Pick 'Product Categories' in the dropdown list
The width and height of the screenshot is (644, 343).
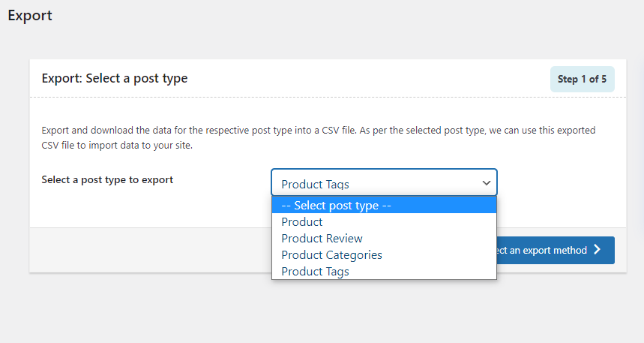coord(331,255)
